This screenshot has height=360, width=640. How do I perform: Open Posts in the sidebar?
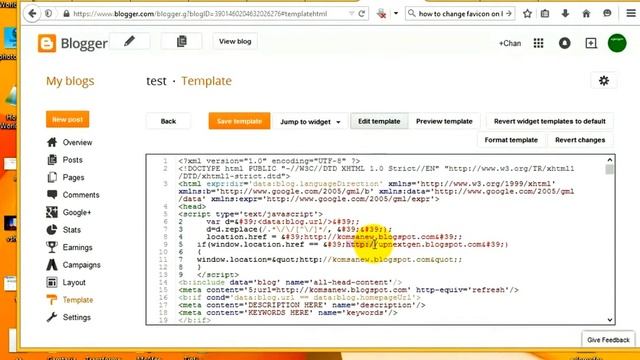(x=73, y=160)
